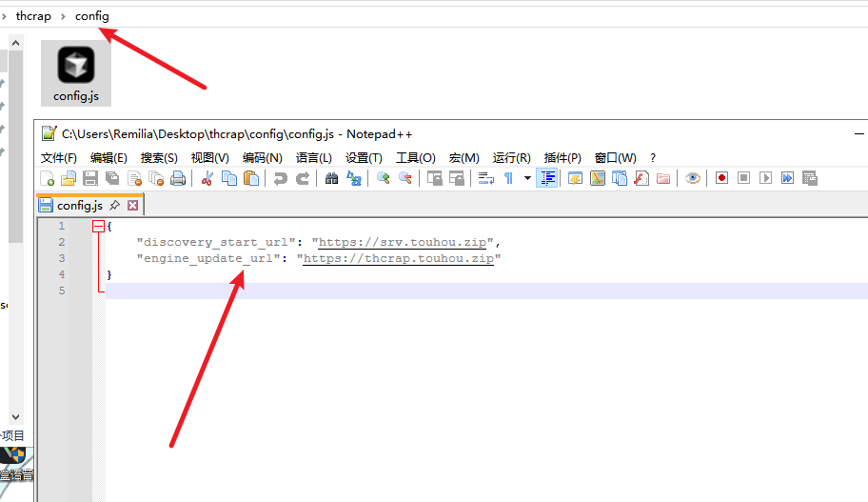
Task: Open the 插件(P) menu
Action: pos(562,158)
